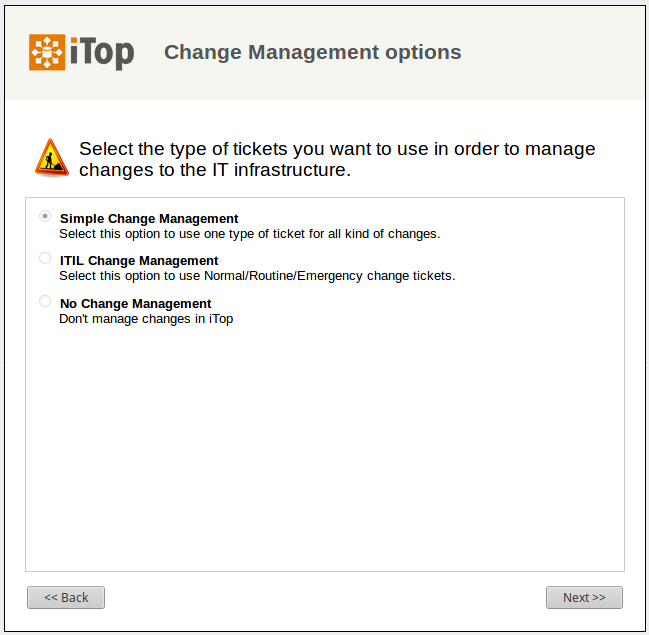
Task: Click the "ITIL Change Management" bold label
Action: [139, 261]
